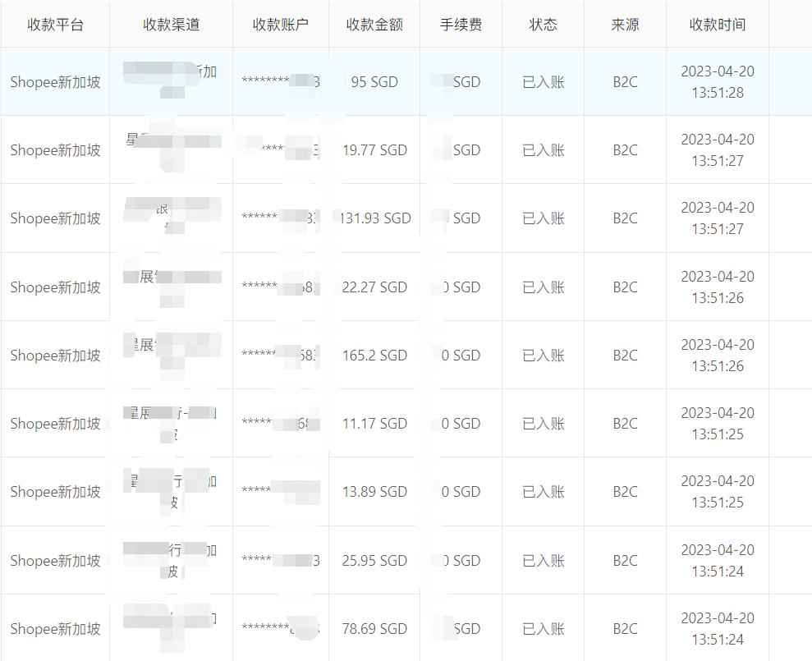Select timestamp 2023-04-20 13:51:28
Viewport: 812px width, 661px height.
point(718,81)
